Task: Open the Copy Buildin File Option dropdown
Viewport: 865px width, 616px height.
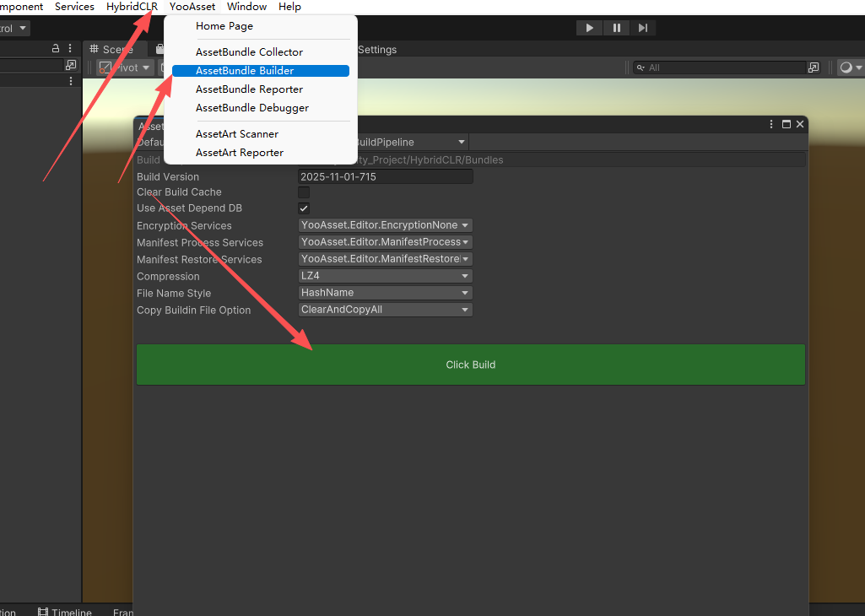Action: pyautogui.click(x=385, y=310)
